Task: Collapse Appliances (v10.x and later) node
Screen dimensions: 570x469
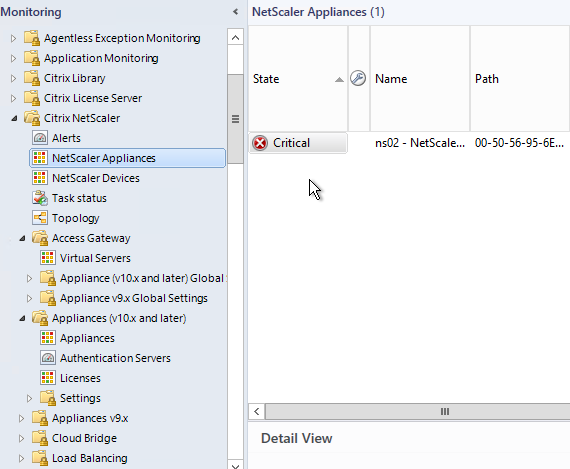Action: pyautogui.click(x=22, y=318)
